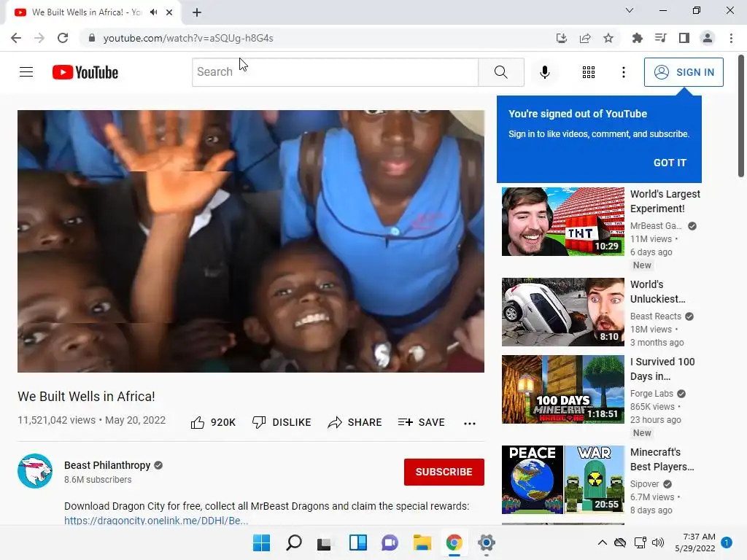Click the page vertical scrollbar
Viewport: 747px width, 560px height.
pos(741,116)
